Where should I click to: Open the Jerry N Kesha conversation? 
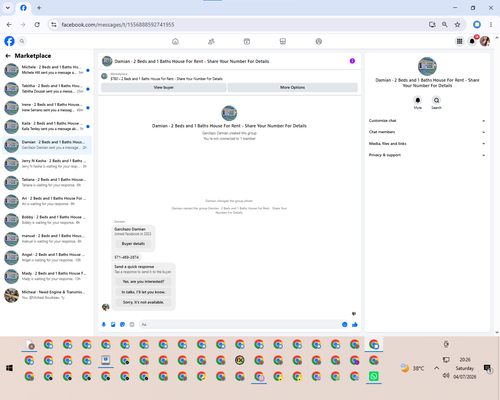point(47,164)
